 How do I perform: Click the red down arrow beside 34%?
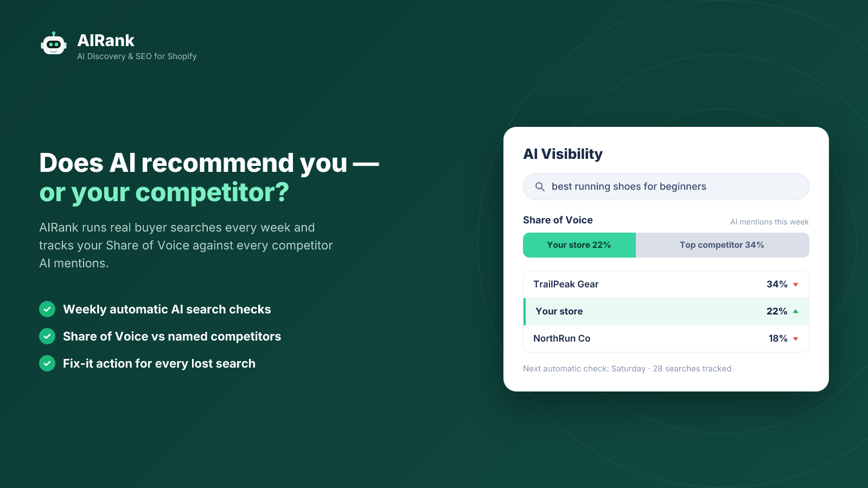point(796,285)
